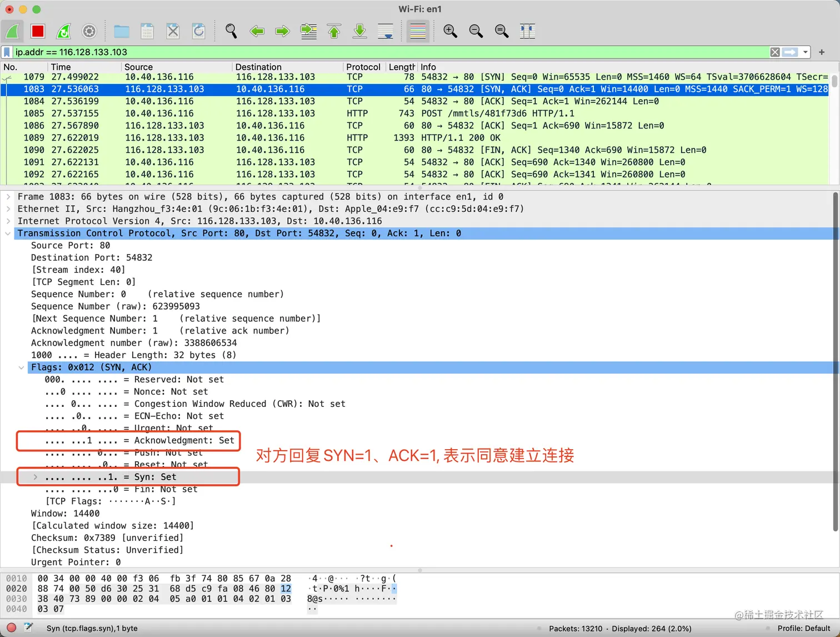
Task: Click highlighted hex byte 12
Action: 286,589
